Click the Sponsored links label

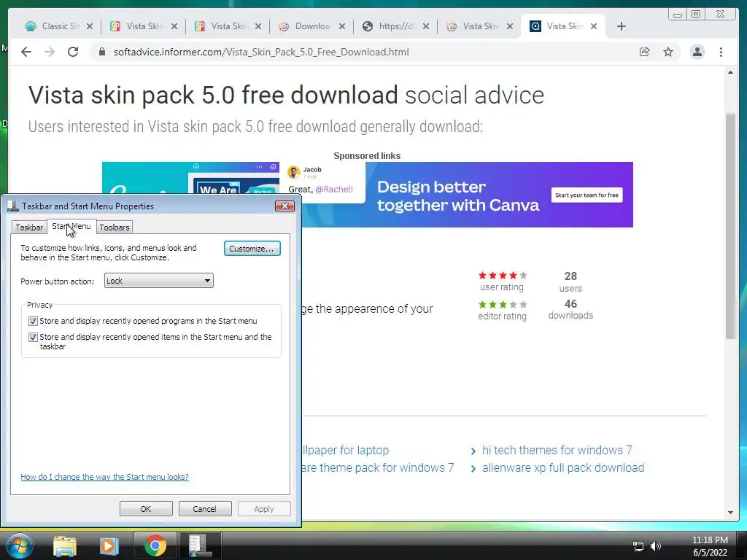(367, 156)
